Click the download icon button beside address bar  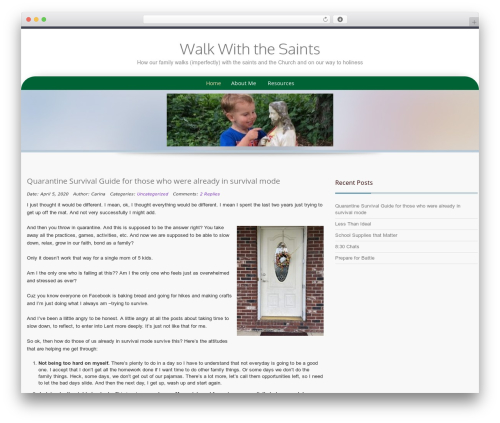pyautogui.click(x=340, y=19)
